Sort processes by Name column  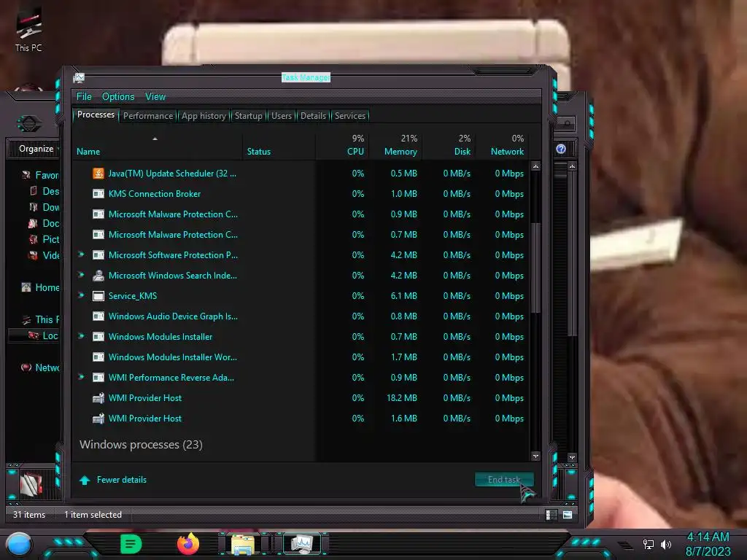158,145
